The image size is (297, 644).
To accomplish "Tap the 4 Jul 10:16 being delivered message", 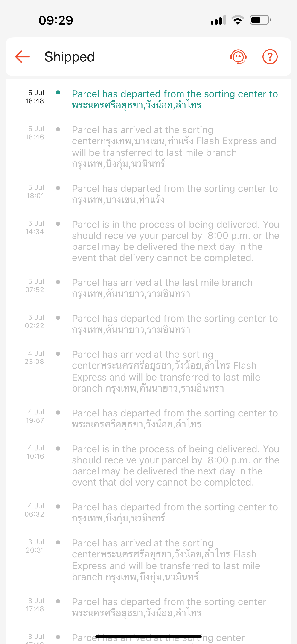I will (175, 465).
